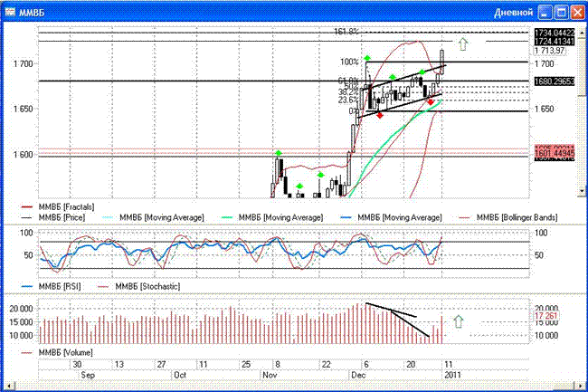588x392 pixels.
Task: Select the ММВБ [Volume] legend entry
Action: pyautogui.click(x=57, y=352)
